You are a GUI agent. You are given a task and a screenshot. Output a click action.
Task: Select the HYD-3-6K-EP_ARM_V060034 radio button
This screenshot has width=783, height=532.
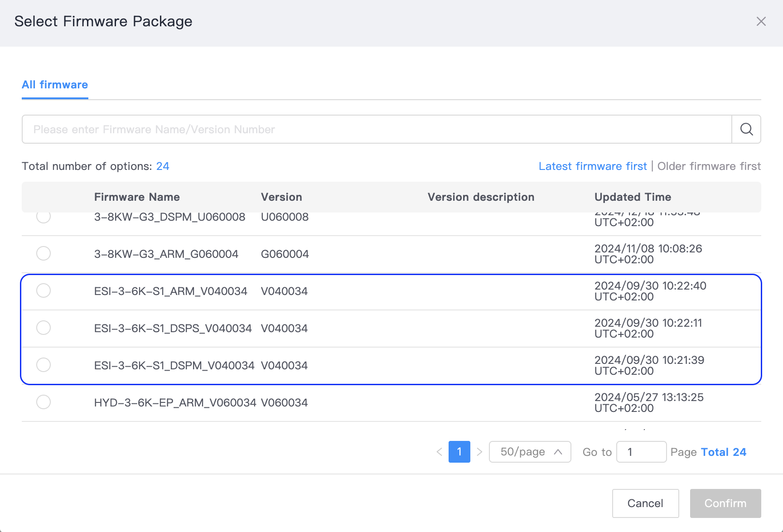pos(43,402)
